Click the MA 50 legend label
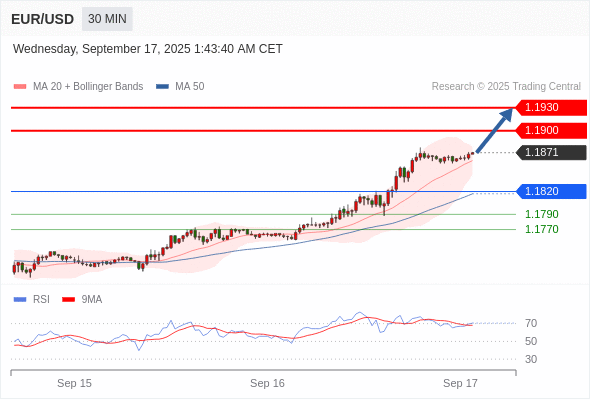The height and width of the screenshot is (400, 590). [190, 87]
